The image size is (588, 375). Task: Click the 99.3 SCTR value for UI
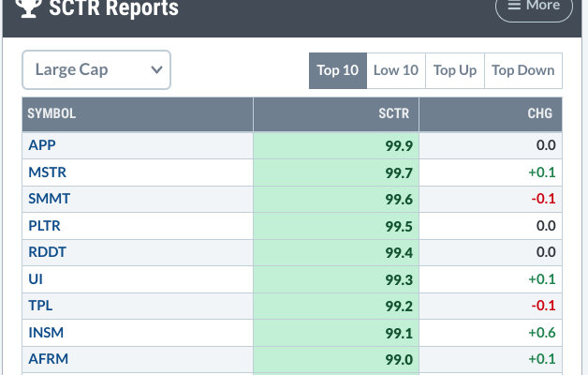399,280
